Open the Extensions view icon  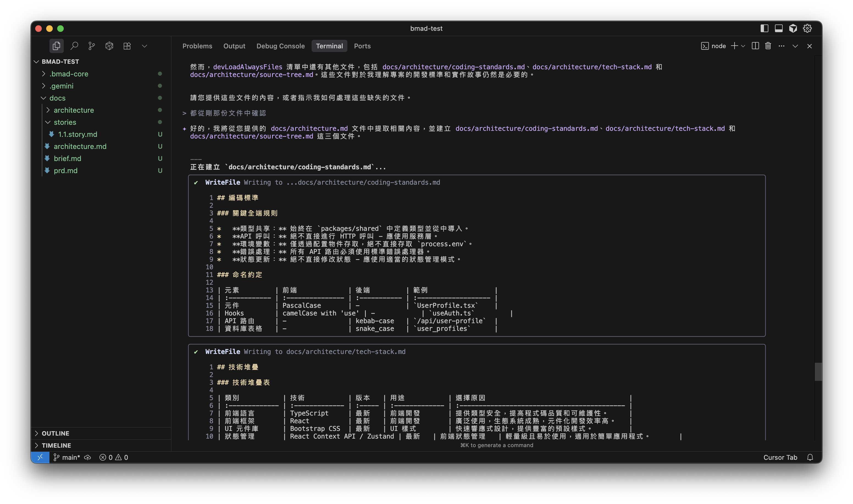127,46
